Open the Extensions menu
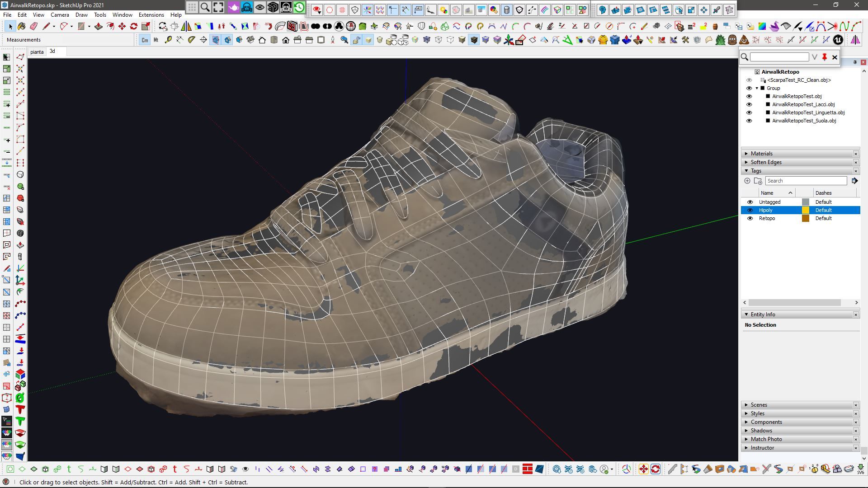 pyautogui.click(x=151, y=15)
